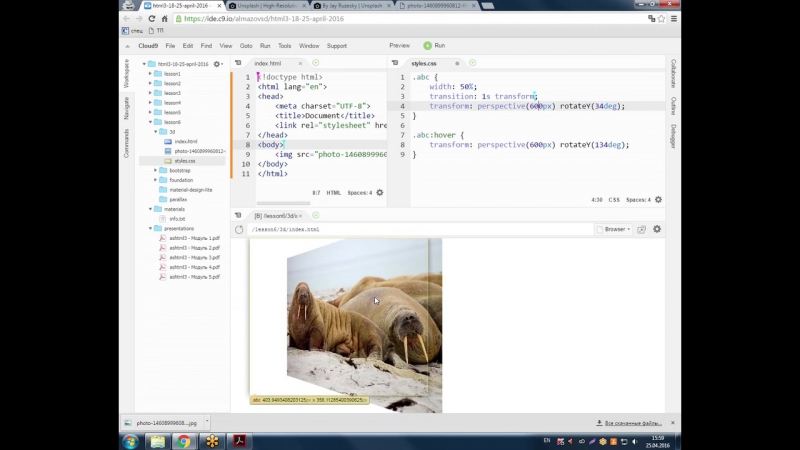800x450 pixels.
Task: Select styles.css in the file tree
Action: tap(184, 160)
